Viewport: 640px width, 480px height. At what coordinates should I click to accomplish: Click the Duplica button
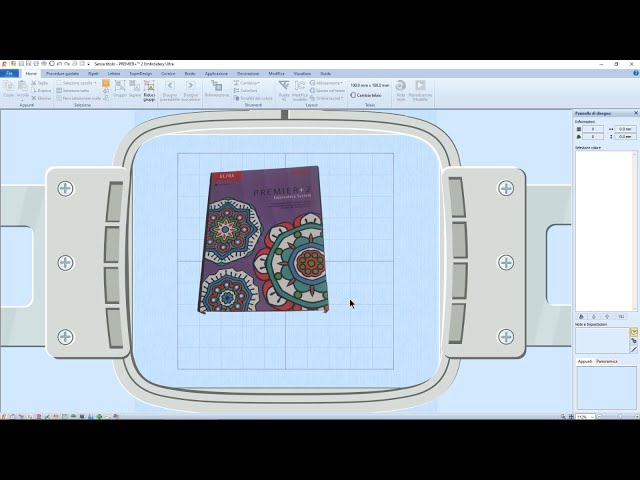41,91
